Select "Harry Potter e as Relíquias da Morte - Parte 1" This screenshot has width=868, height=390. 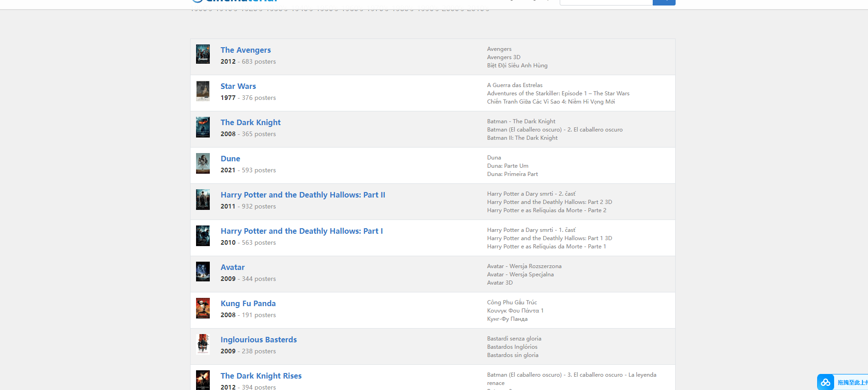click(546, 247)
